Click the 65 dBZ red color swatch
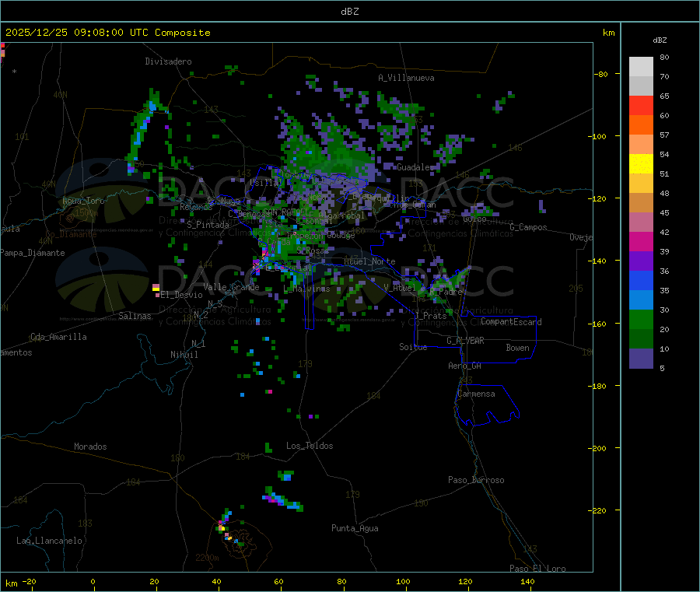This screenshot has width=700, height=592. pyautogui.click(x=641, y=105)
